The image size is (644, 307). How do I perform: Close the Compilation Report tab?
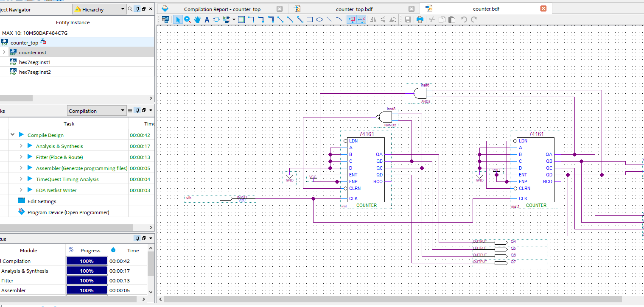[x=279, y=9]
